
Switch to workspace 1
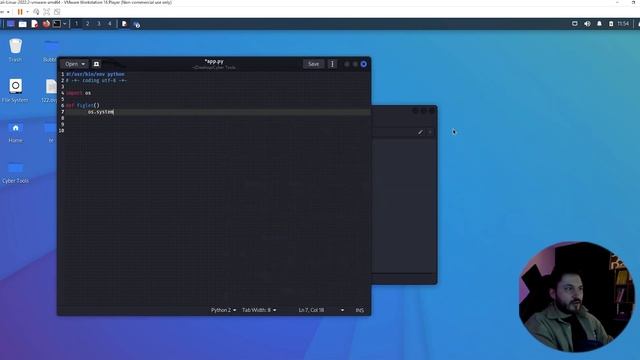click(x=76, y=24)
